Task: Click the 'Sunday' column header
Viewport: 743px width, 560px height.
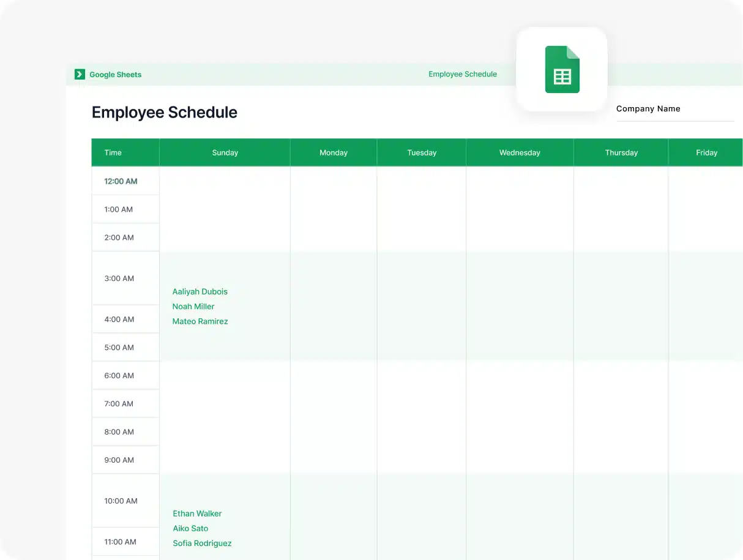Action: (225, 152)
